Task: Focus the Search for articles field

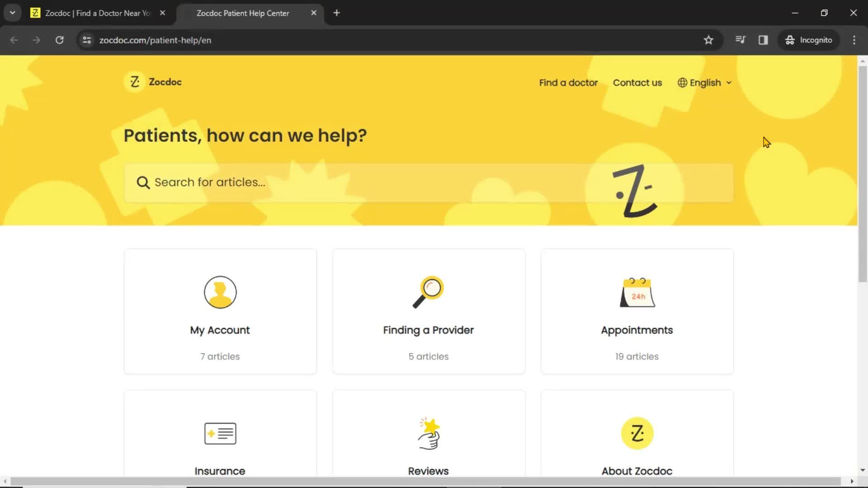Action: [429, 183]
